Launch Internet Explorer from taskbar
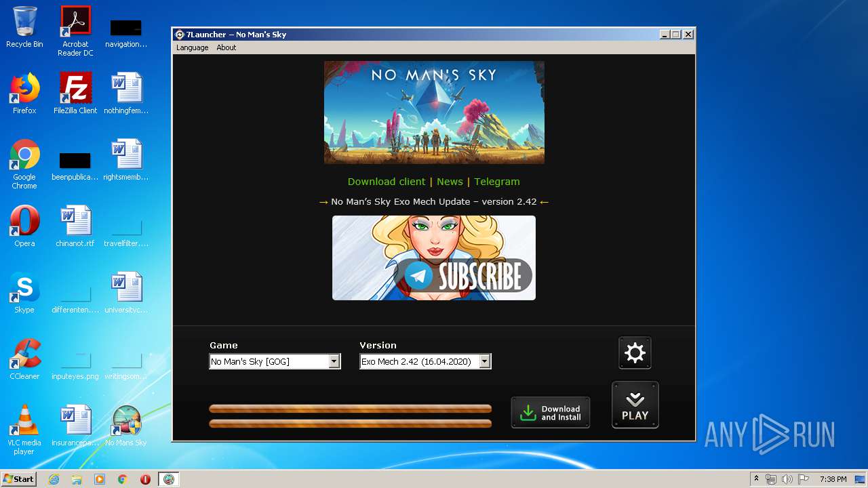This screenshot has width=868, height=488. click(x=54, y=479)
